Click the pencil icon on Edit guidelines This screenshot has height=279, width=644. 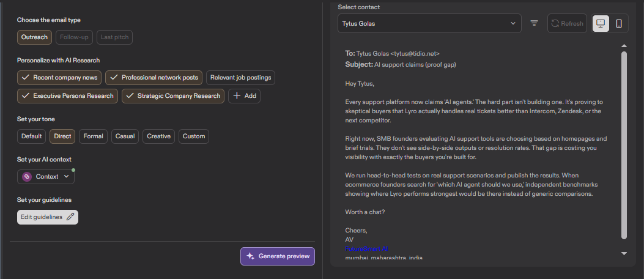(70, 217)
